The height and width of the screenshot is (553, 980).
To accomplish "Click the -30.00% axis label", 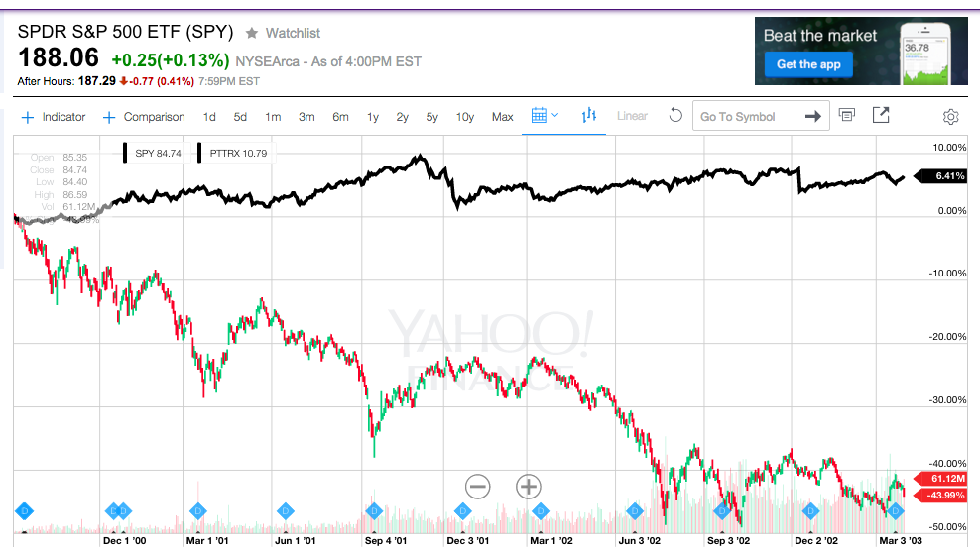I will pos(947,400).
